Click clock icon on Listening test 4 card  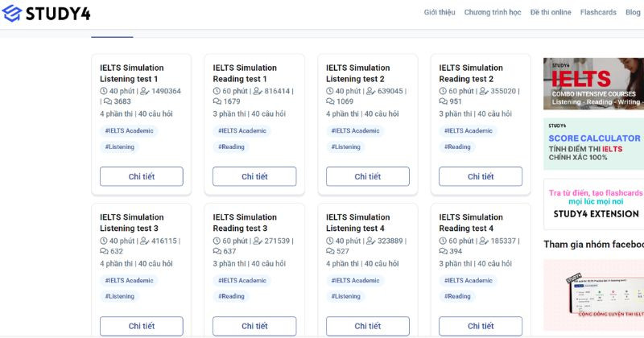pyautogui.click(x=330, y=241)
